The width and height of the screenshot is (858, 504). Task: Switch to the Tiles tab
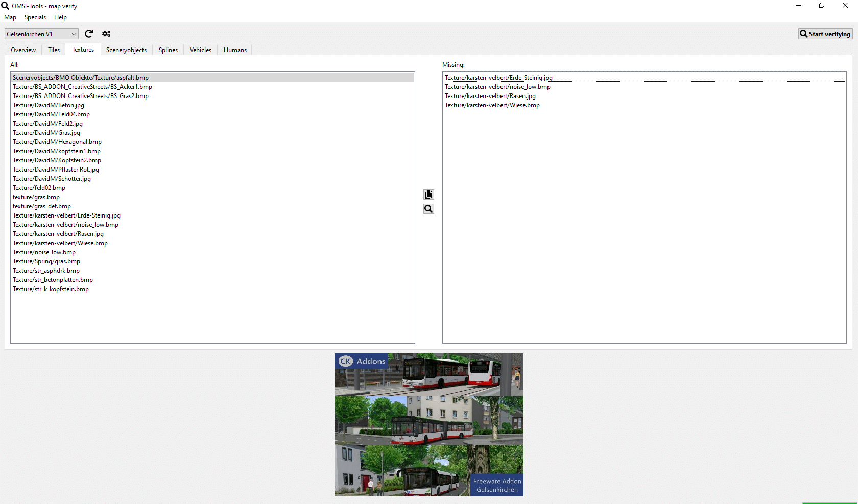coord(54,50)
